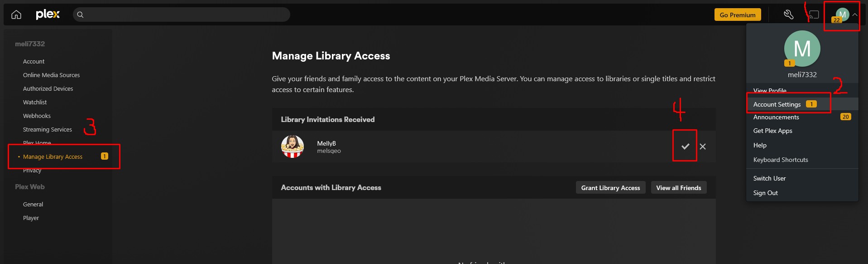Collapse the account menu chevron
The image size is (868, 264).
855,15
